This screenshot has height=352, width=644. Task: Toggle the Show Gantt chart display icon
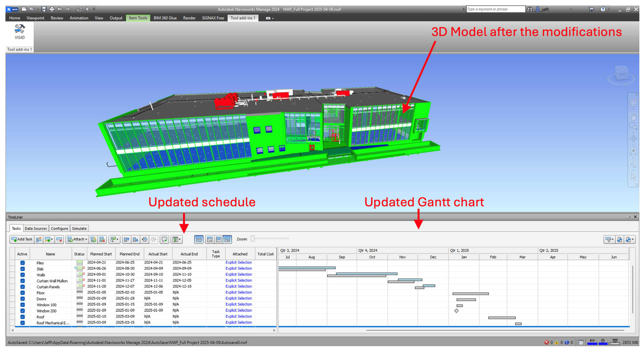(199, 239)
